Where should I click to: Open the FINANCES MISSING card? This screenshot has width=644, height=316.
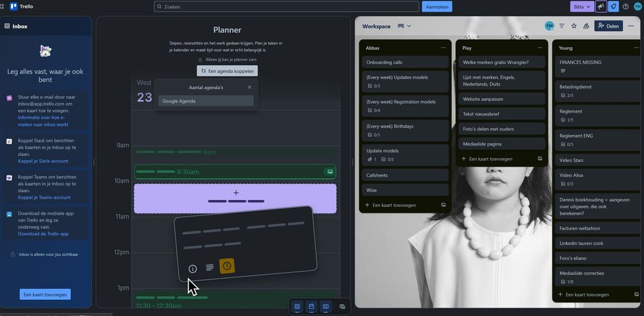click(x=598, y=66)
